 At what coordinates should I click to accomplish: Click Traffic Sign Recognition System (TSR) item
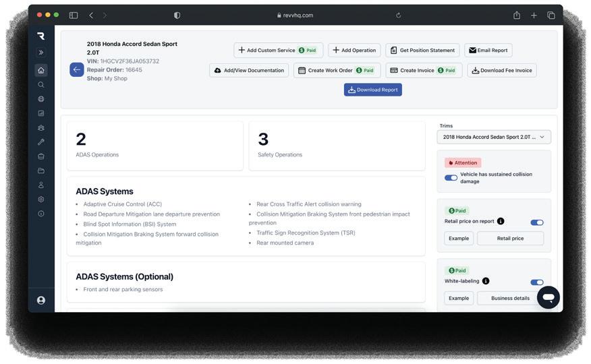coord(306,233)
